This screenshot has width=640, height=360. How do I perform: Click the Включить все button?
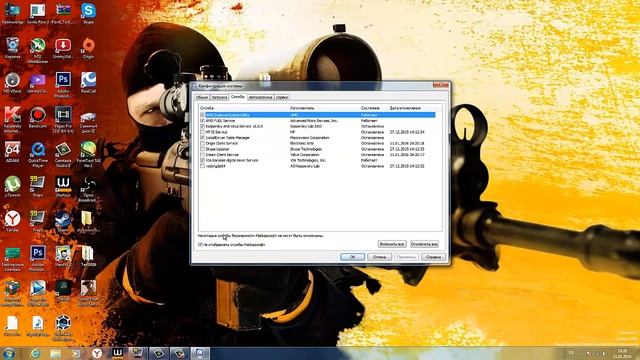(392, 244)
